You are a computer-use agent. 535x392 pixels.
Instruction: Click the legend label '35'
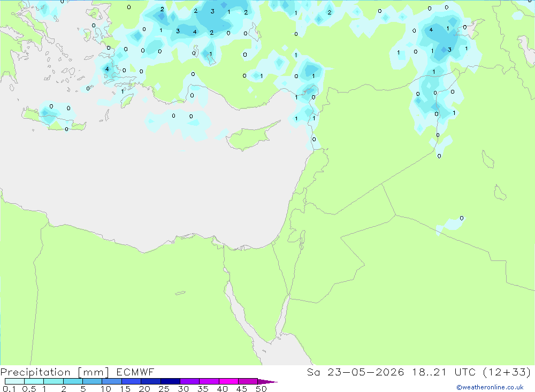203,389
